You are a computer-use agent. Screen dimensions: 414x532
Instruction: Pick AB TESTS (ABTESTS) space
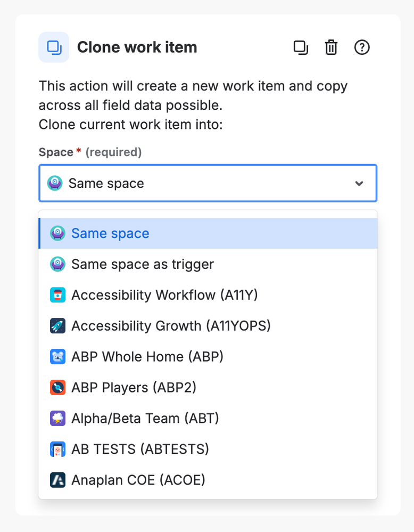coord(208,449)
